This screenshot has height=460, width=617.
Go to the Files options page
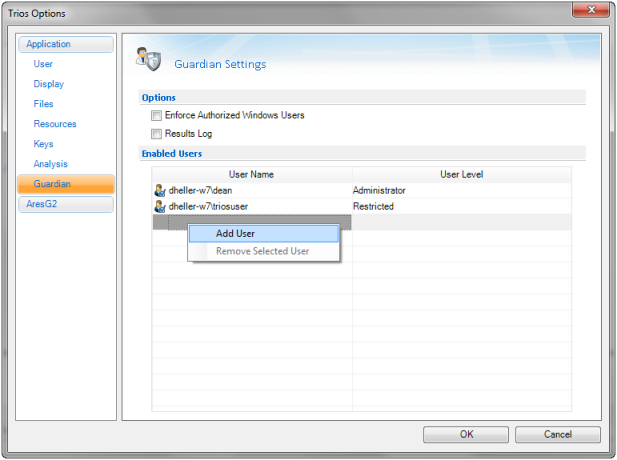43,104
